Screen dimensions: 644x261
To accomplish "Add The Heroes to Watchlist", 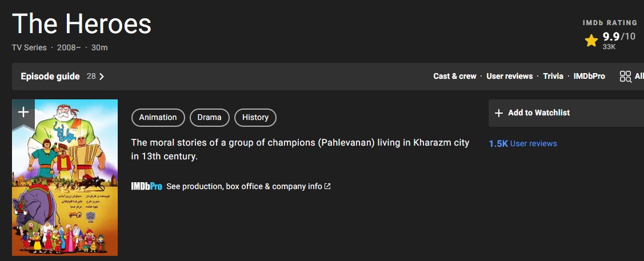I will (x=539, y=113).
